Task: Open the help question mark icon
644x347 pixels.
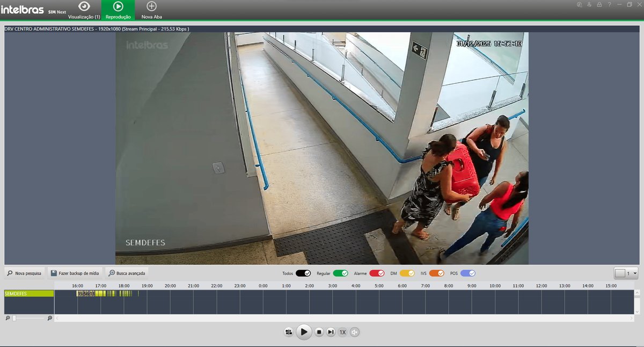Action: (x=609, y=4)
